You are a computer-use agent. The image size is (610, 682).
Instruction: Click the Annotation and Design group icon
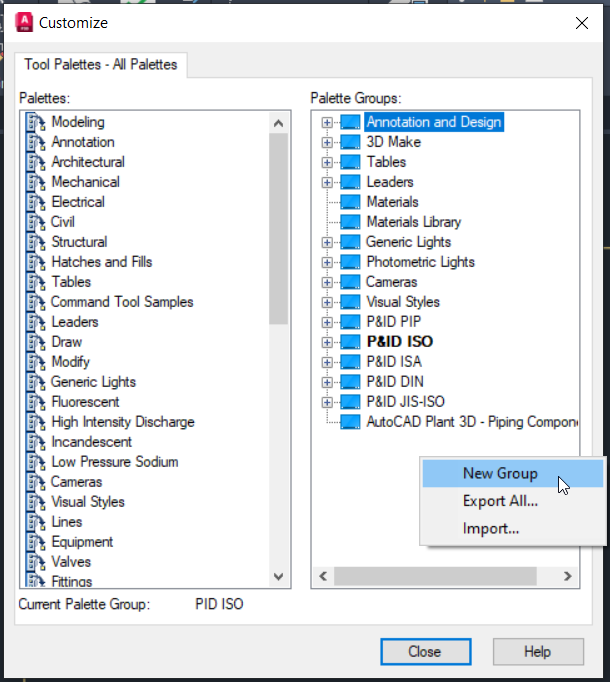coord(350,122)
